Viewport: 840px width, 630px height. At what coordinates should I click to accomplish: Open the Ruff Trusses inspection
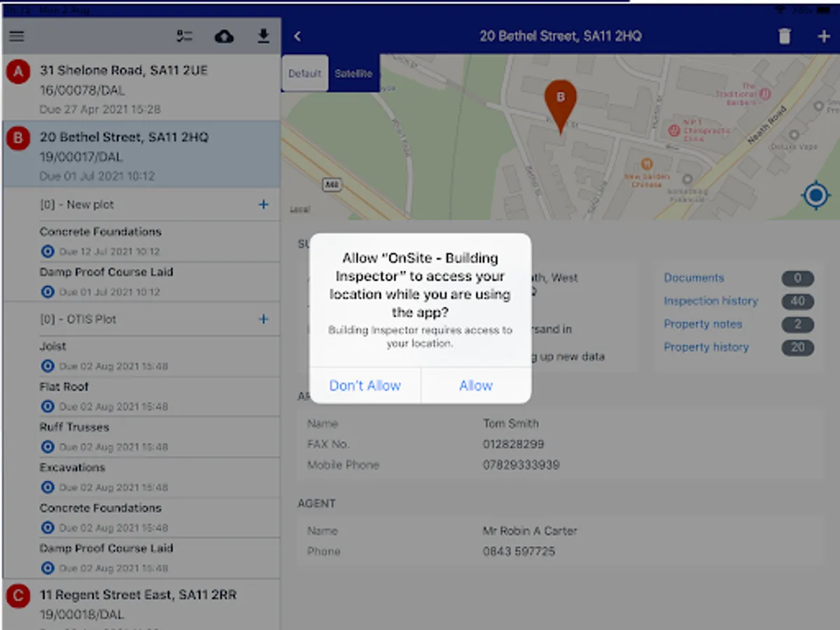(x=159, y=437)
